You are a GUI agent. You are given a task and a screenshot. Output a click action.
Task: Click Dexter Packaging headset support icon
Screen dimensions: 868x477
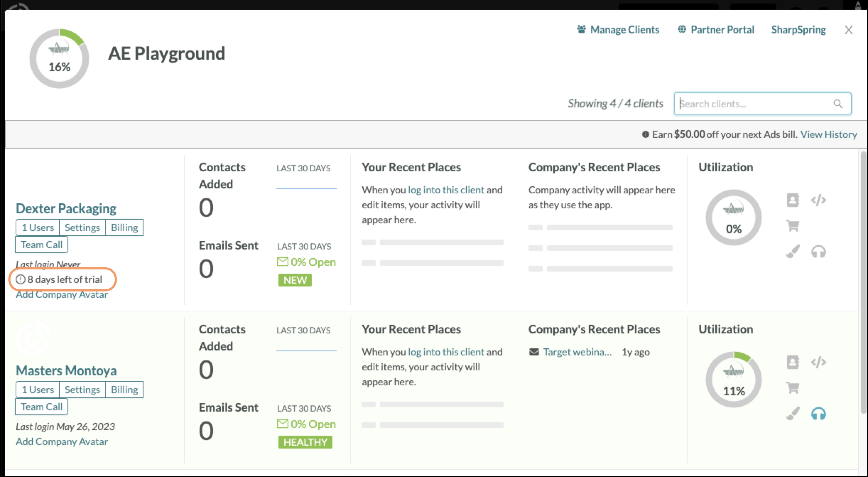pyautogui.click(x=818, y=252)
